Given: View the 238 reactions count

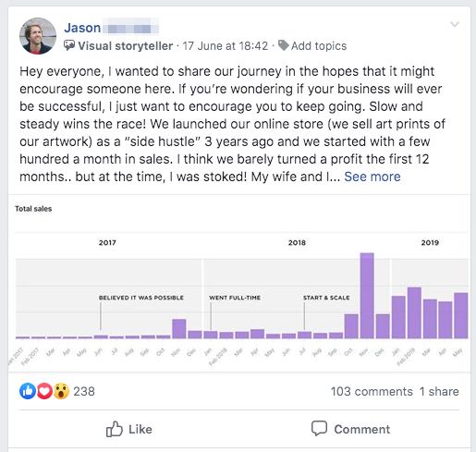Looking at the screenshot, I should 84,391.
